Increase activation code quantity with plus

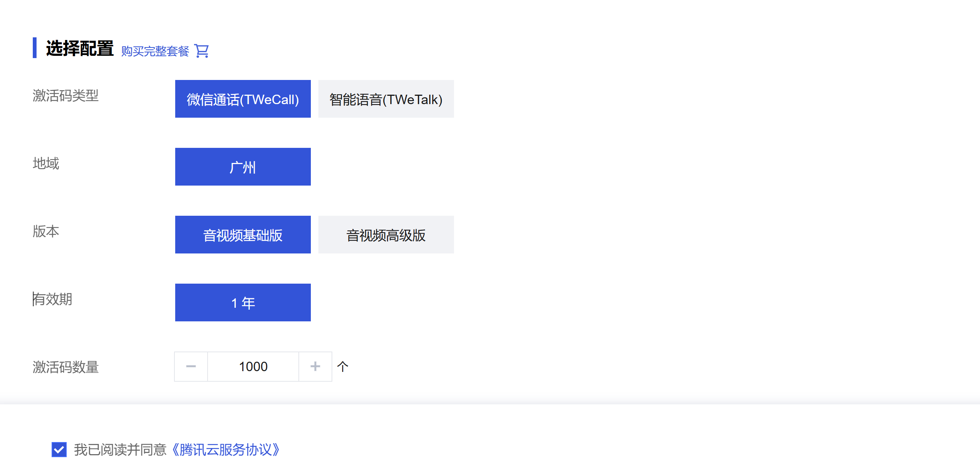[315, 366]
